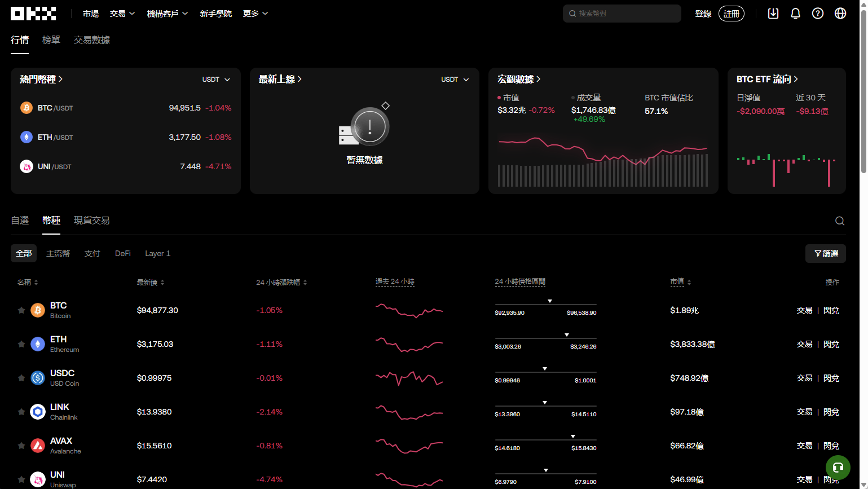Expand USDT dropdown in 最新上線 card
868x489 pixels.
tap(455, 80)
